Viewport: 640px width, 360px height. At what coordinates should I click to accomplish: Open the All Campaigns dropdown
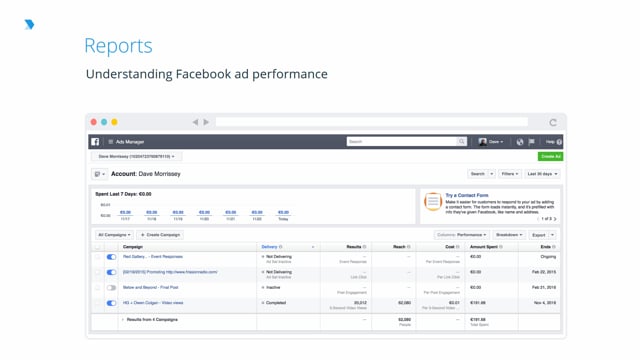point(114,235)
